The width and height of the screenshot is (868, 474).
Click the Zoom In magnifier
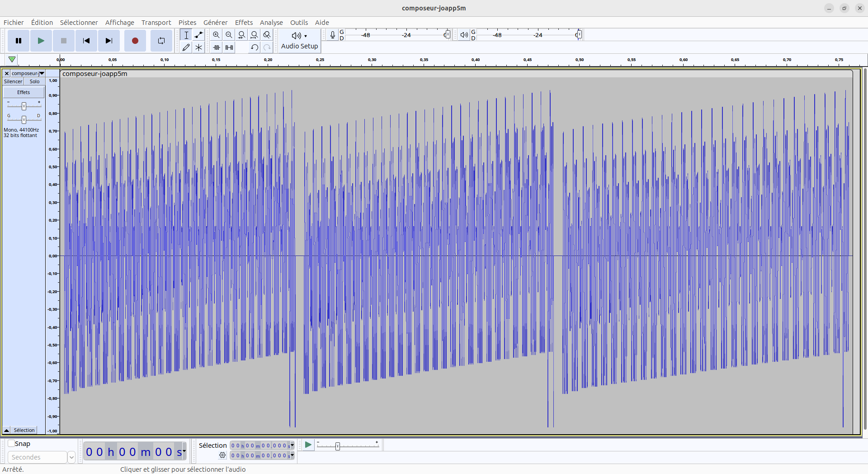[x=217, y=35]
